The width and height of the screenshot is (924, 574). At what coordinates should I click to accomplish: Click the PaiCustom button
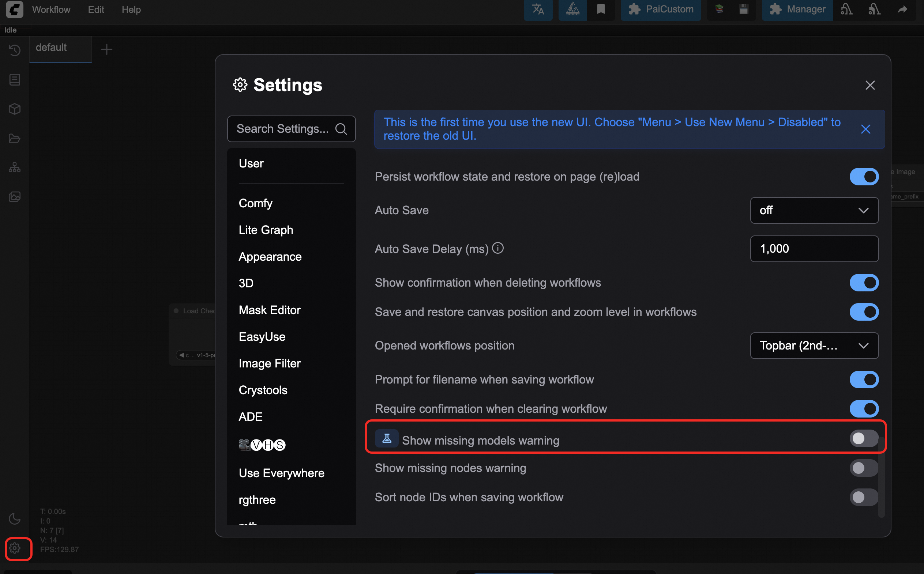pyautogui.click(x=660, y=10)
